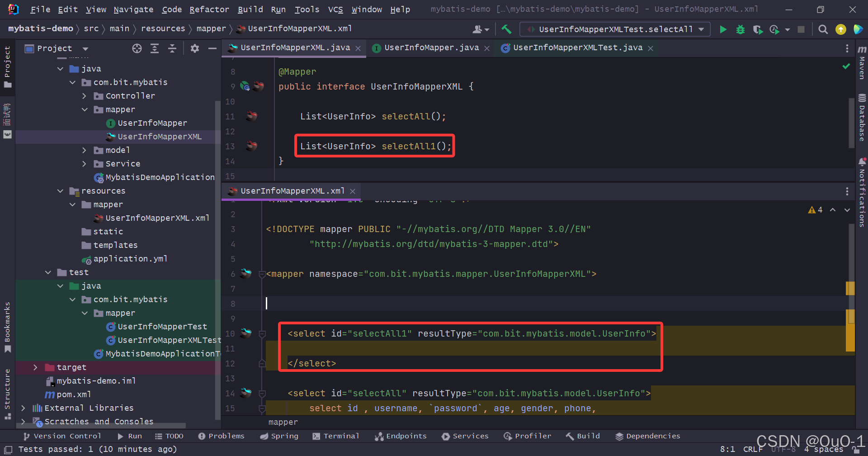Fold the selectAll1 select tag
The image size is (868, 456).
pyautogui.click(x=262, y=334)
